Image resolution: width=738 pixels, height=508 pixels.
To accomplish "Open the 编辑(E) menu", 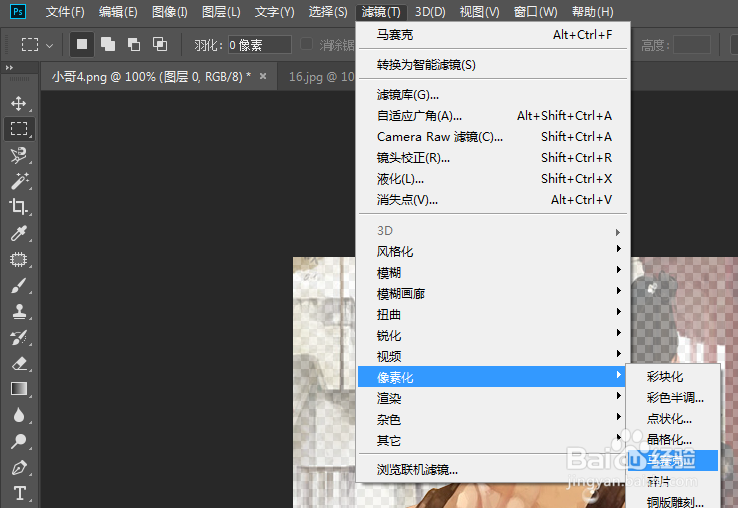I will pos(118,12).
